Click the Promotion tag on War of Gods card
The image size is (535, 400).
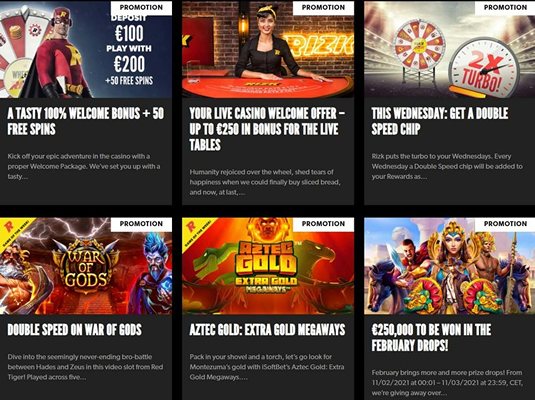(141, 224)
